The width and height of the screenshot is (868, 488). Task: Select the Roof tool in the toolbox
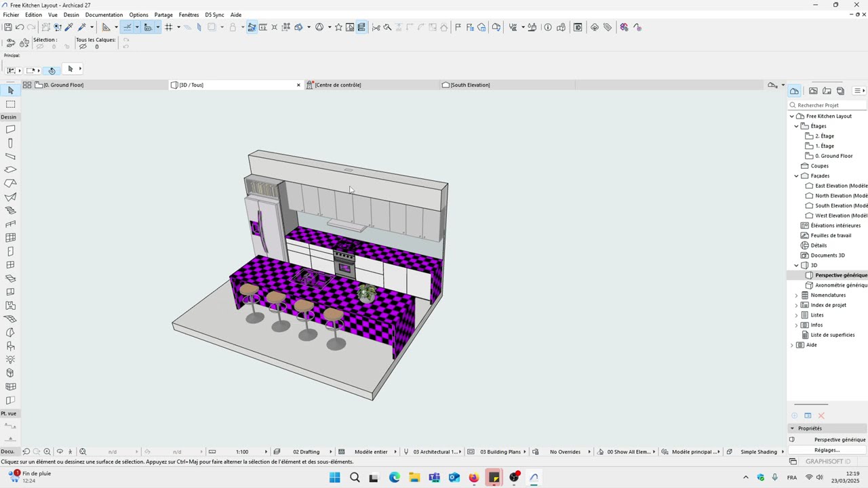[10, 184]
